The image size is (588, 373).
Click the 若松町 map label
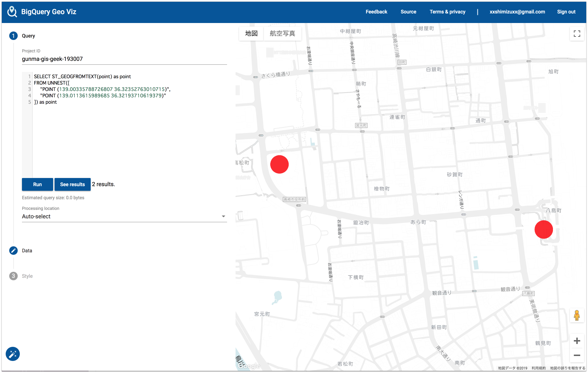[x=345, y=364]
